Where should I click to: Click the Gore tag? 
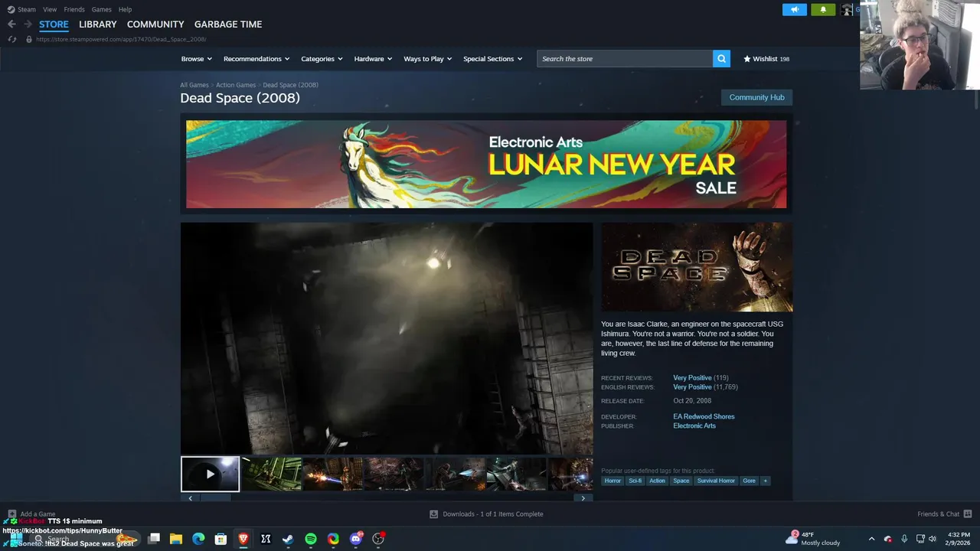click(749, 481)
